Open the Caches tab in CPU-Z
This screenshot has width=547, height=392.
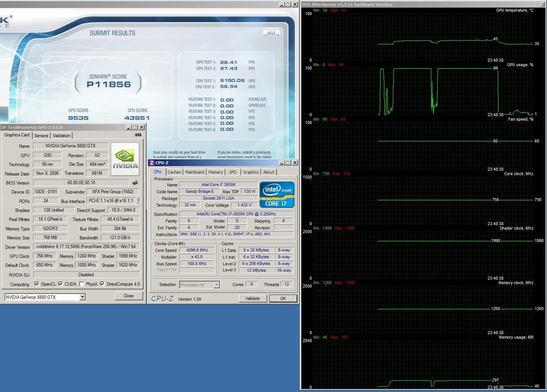tap(174, 172)
